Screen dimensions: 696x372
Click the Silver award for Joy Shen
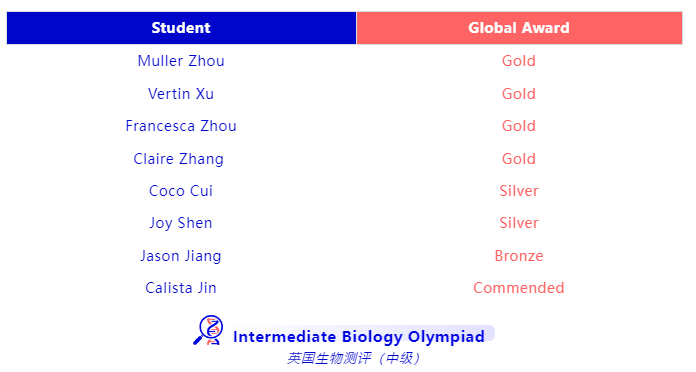tap(519, 223)
